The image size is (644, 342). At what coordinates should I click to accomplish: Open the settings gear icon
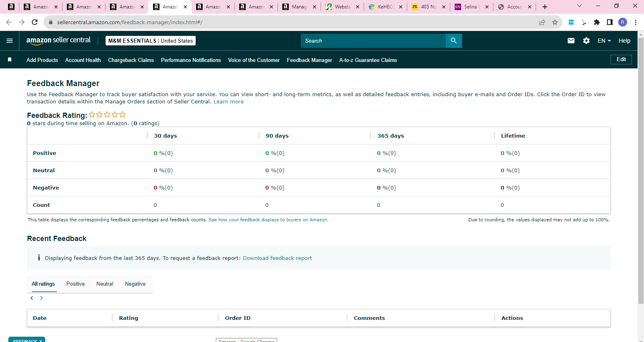586,41
